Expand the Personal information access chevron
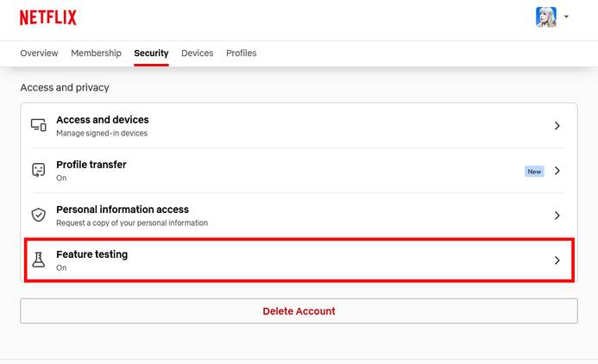 557,216
